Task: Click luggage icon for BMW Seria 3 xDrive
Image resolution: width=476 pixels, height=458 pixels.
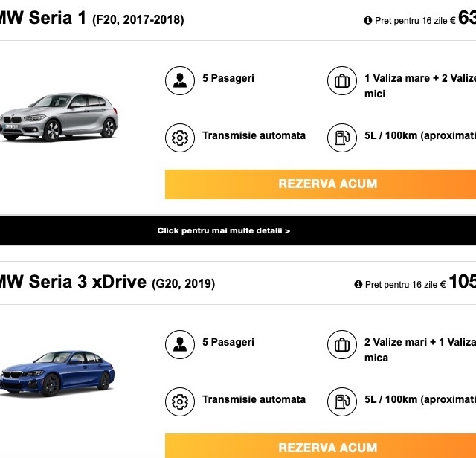Action: [x=342, y=344]
